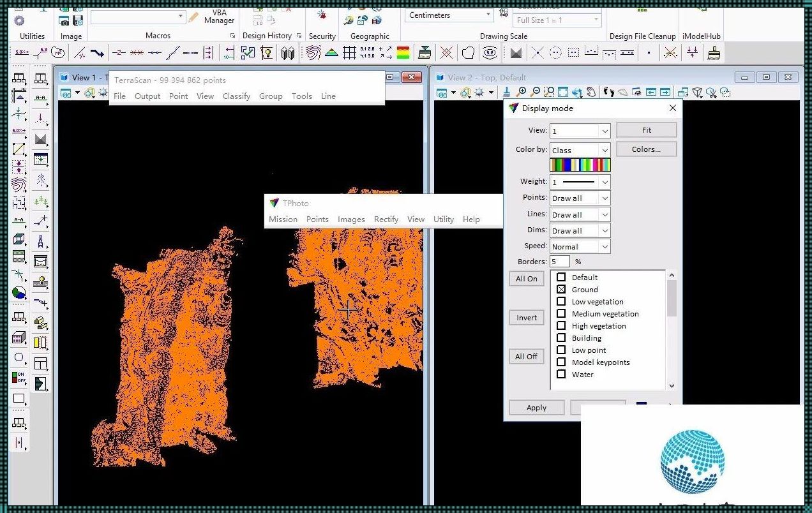Click the Invert button
812x513 pixels.
(x=527, y=317)
